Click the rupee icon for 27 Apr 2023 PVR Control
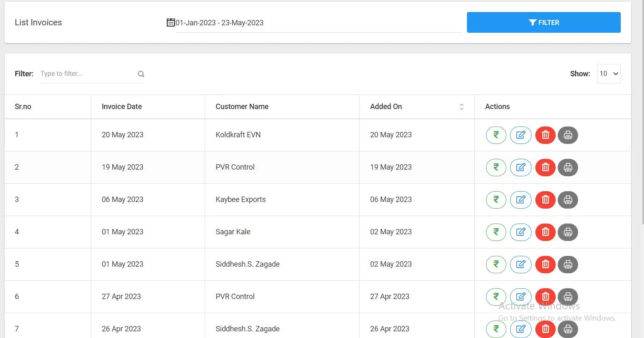This screenshot has height=338, width=644. click(x=496, y=297)
